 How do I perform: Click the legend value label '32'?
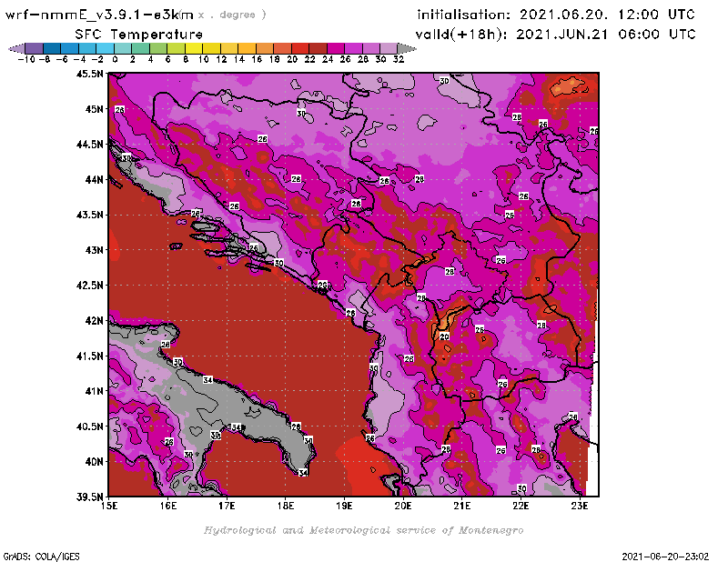tap(399, 60)
